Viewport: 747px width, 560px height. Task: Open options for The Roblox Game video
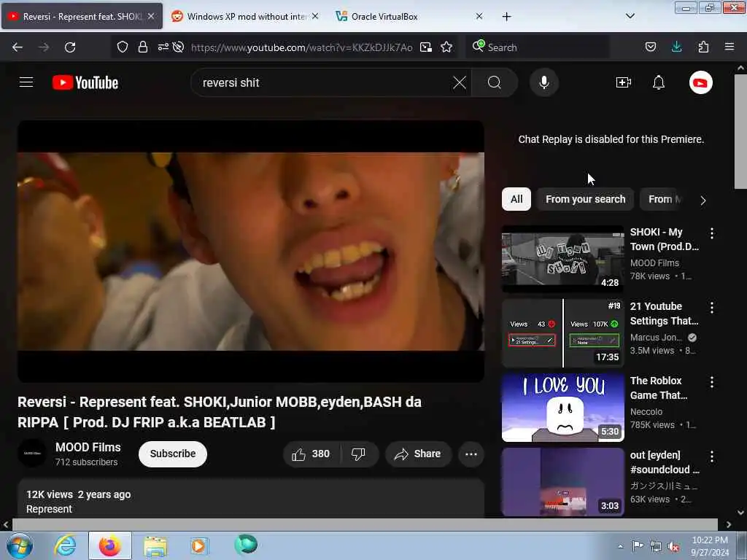click(x=712, y=382)
